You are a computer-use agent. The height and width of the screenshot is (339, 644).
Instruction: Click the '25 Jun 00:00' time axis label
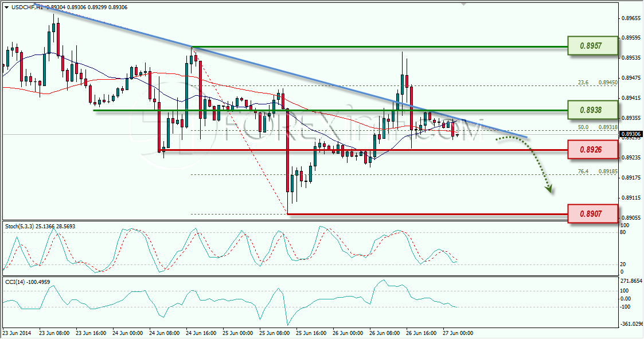[x=238, y=333]
